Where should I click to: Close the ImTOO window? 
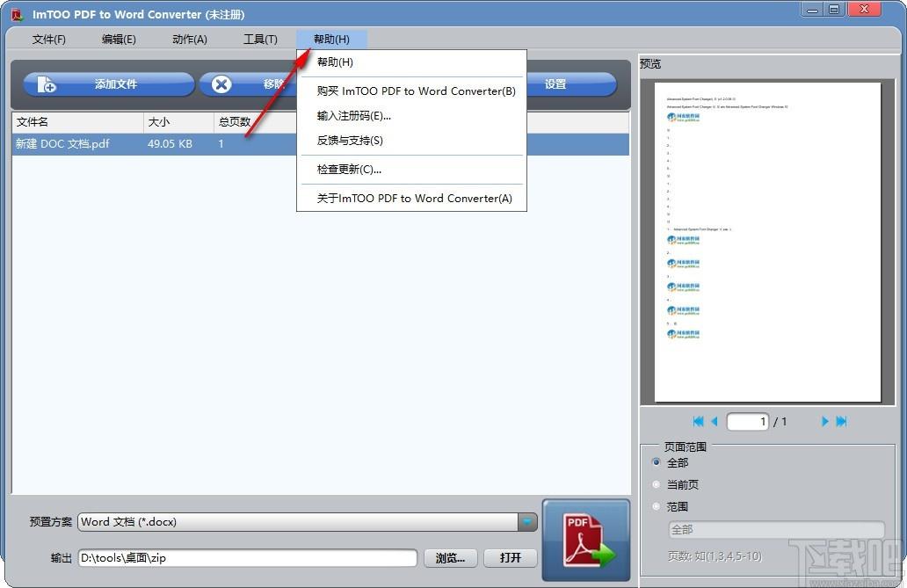point(865,10)
